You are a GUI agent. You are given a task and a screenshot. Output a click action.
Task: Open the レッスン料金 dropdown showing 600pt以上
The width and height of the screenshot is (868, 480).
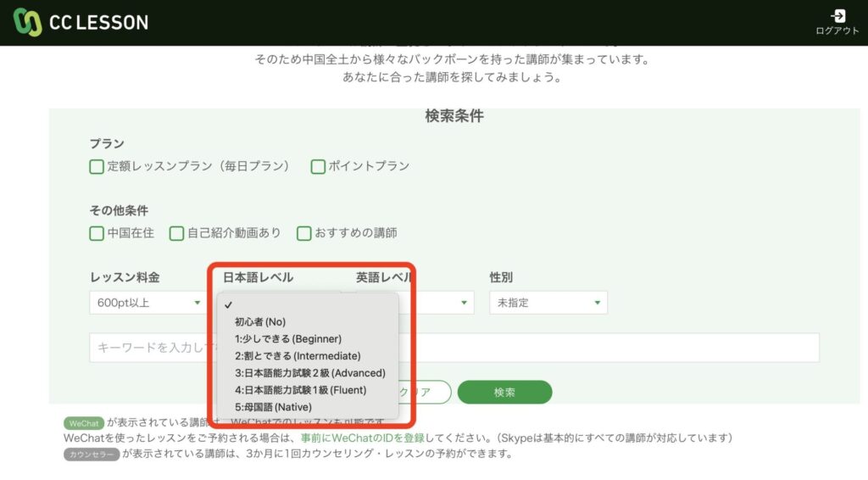[146, 303]
